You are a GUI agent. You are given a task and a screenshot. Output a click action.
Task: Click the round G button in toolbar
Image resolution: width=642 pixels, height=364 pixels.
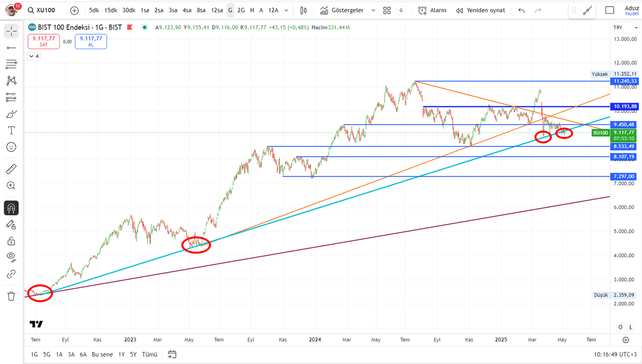401,10
